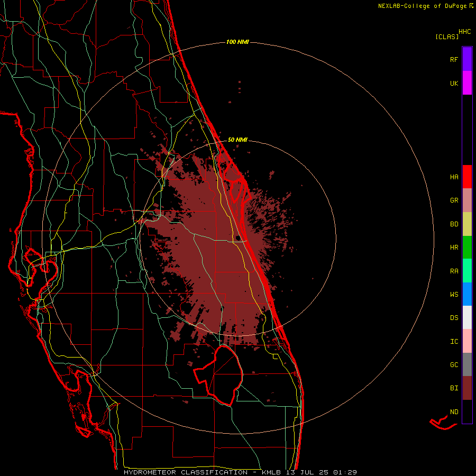The height and width of the screenshot is (476, 476).
Task: Click the UK legend label
Action: [454, 83]
